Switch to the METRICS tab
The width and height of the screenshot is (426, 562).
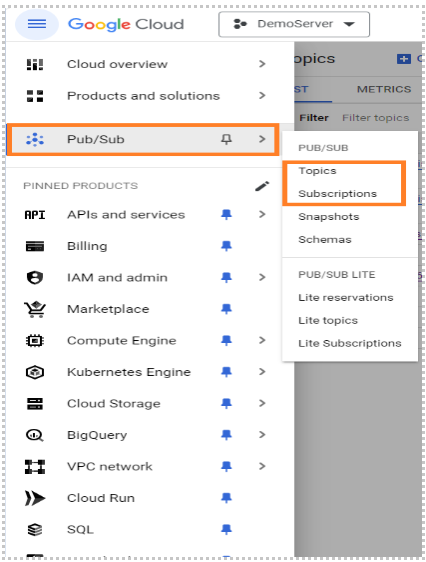[384, 89]
